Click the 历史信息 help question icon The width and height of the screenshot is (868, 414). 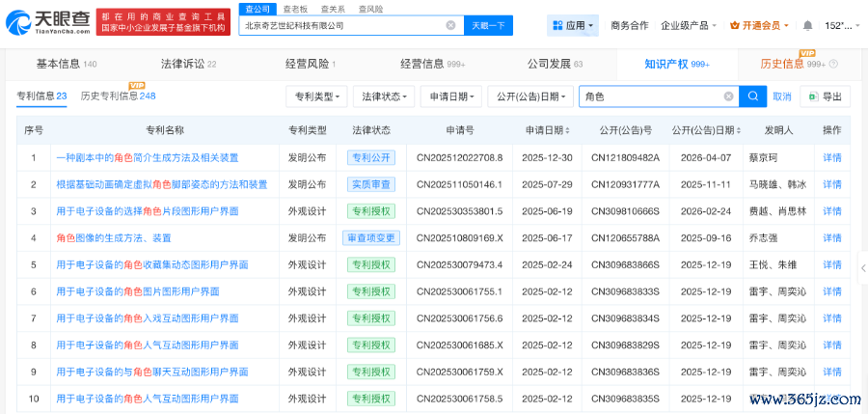[834, 65]
